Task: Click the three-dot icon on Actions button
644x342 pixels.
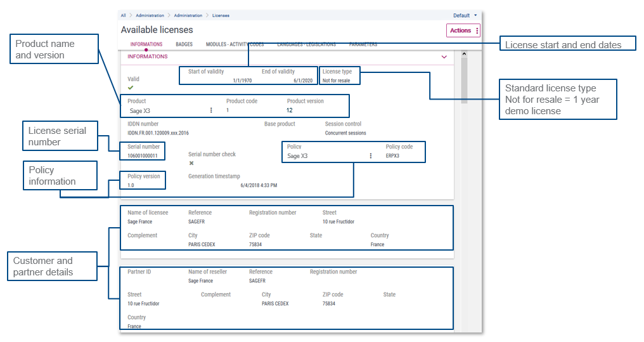Action: click(477, 30)
